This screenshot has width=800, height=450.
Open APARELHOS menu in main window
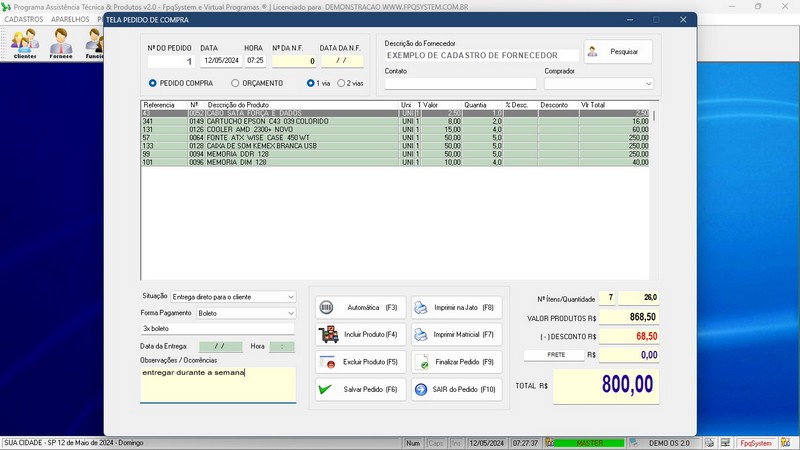tap(70, 19)
